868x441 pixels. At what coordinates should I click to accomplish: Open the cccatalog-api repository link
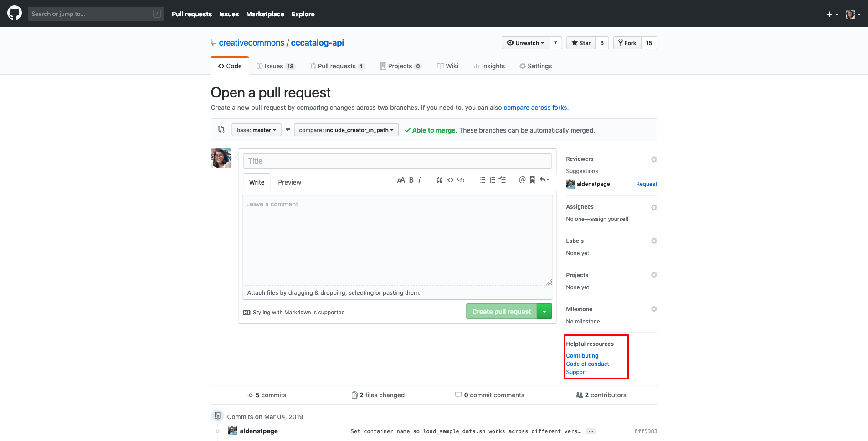click(x=318, y=43)
